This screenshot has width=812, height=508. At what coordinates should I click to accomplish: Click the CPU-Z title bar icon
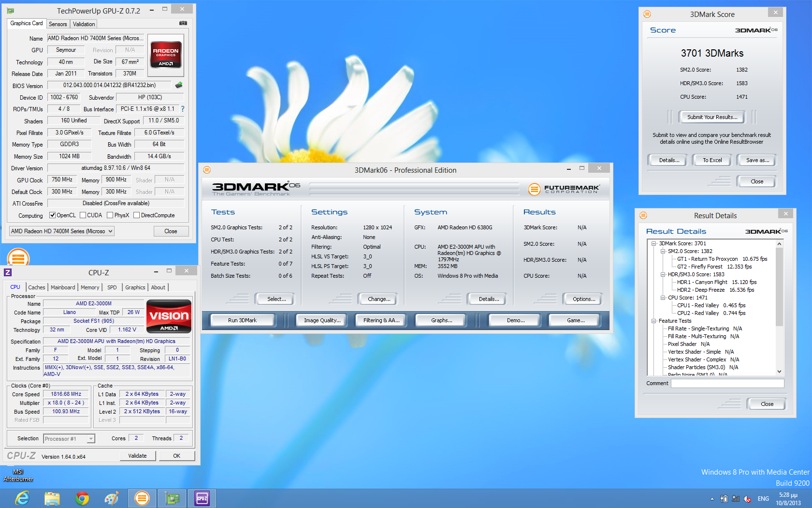tap(8, 272)
